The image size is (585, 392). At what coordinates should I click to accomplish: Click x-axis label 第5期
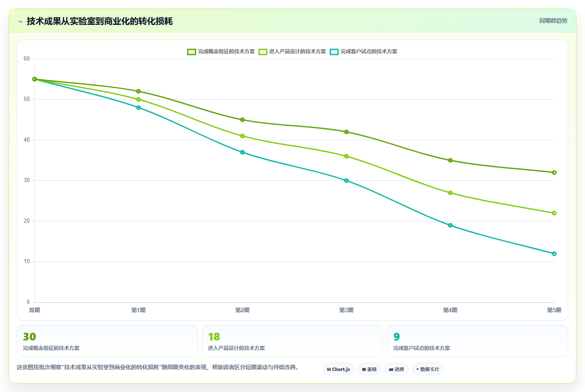pyautogui.click(x=554, y=310)
